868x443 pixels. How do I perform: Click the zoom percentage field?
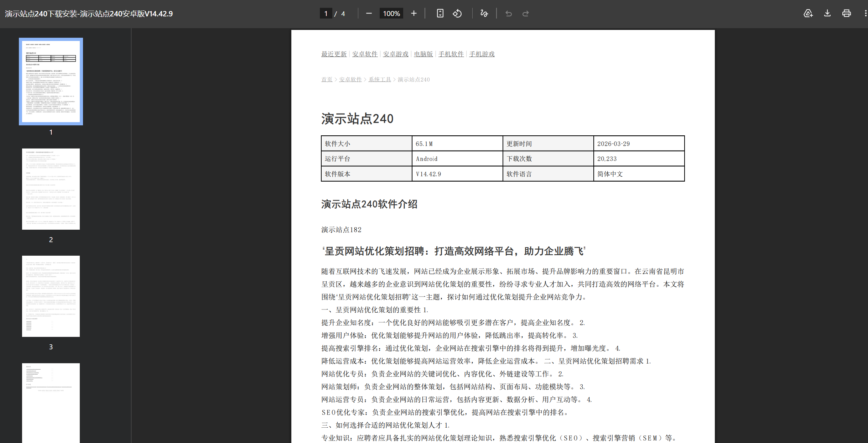pos(391,13)
